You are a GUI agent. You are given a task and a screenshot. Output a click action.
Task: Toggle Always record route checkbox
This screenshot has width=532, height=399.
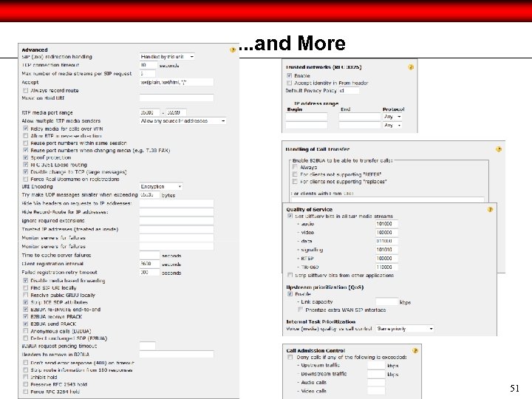[x=25, y=91]
